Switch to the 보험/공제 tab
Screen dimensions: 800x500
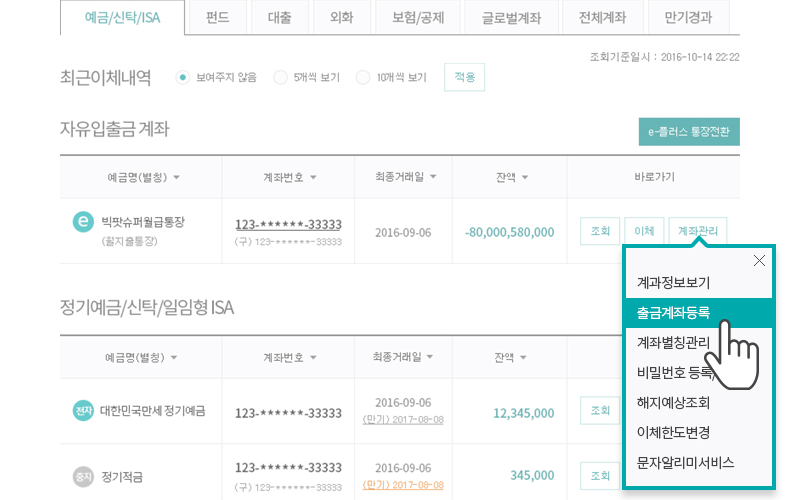[x=418, y=17]
